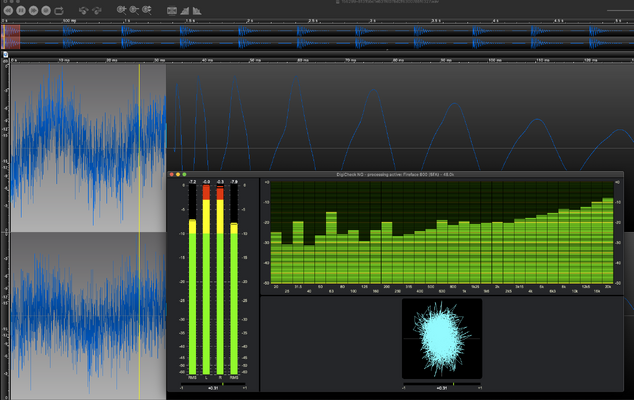Click the red highlighted region in overview waveform
The width and height of the screenshot is (634, 400).
11,37
